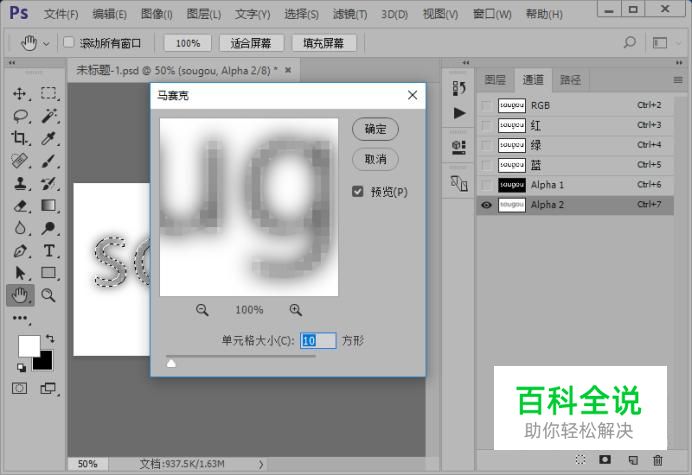Select the Move tool
Screen dimensions: 692x475
[19, 94]
